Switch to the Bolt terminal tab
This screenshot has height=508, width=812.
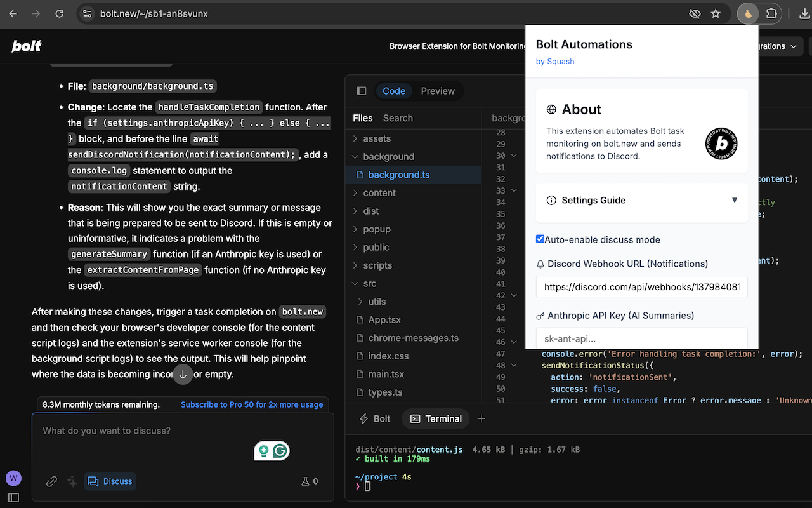pos(375,418)
